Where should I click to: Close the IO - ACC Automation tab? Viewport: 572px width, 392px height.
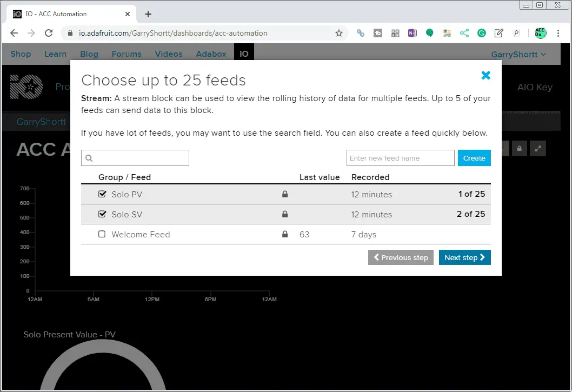pos(127,14)
